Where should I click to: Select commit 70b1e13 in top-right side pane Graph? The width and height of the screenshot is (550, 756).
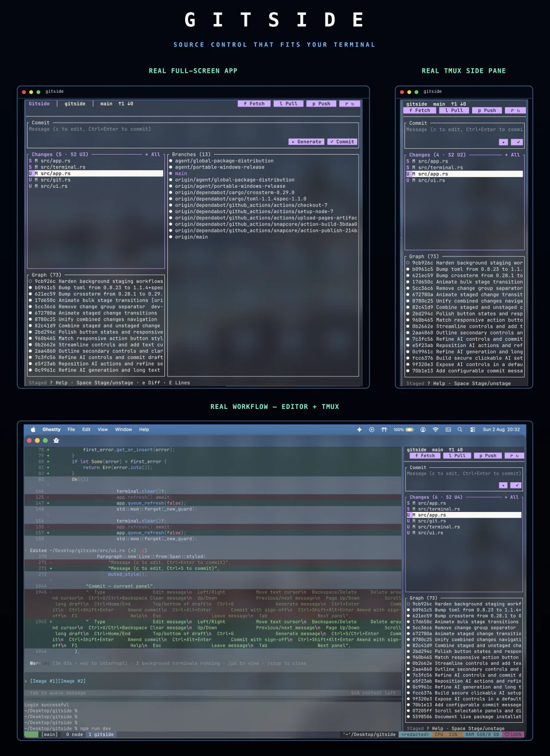point(464,371)
